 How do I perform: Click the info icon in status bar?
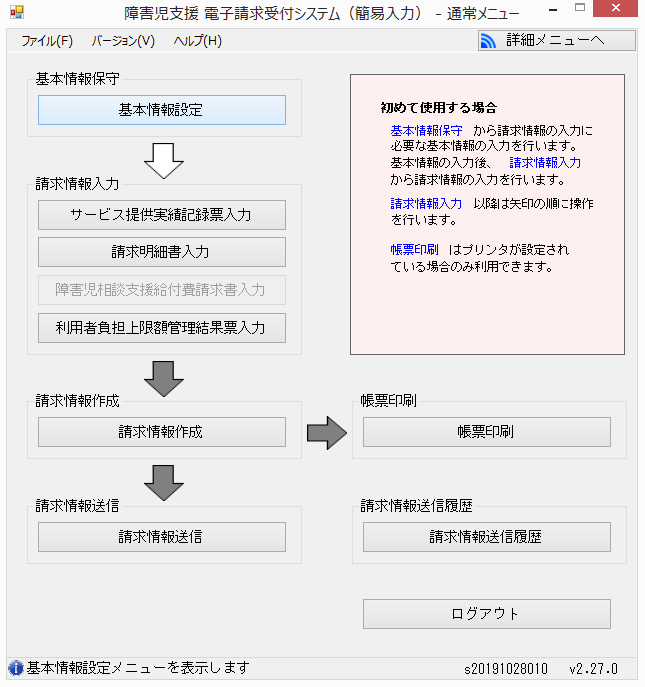point(16,668)
